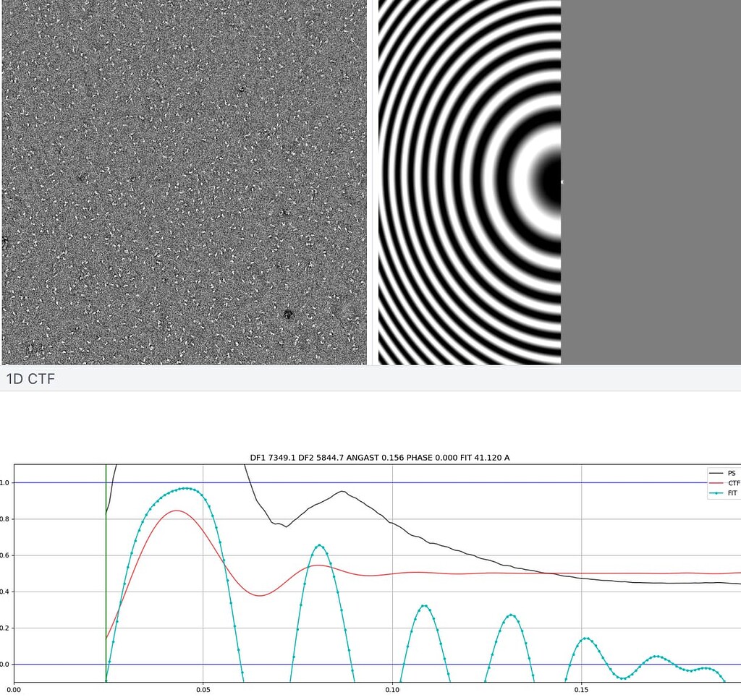Open the micrograph image preview

click(185, 182)
